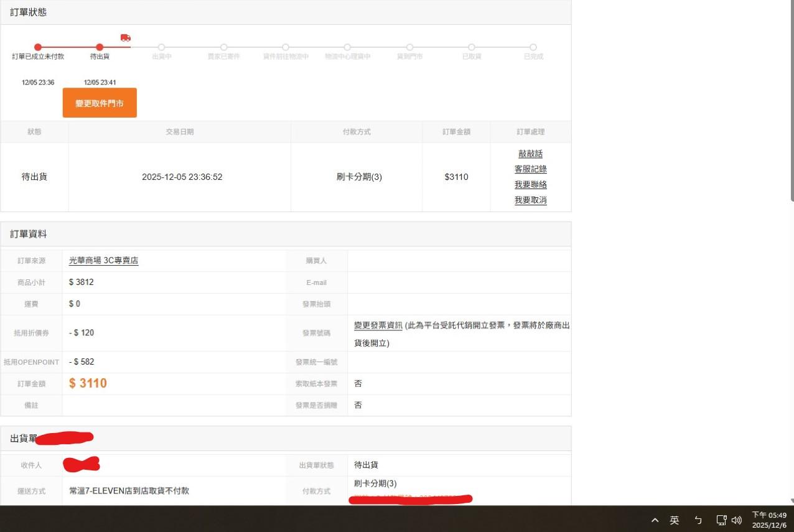
Task: Click the volume speaker icon in taskbar
Action: point(737,520)
